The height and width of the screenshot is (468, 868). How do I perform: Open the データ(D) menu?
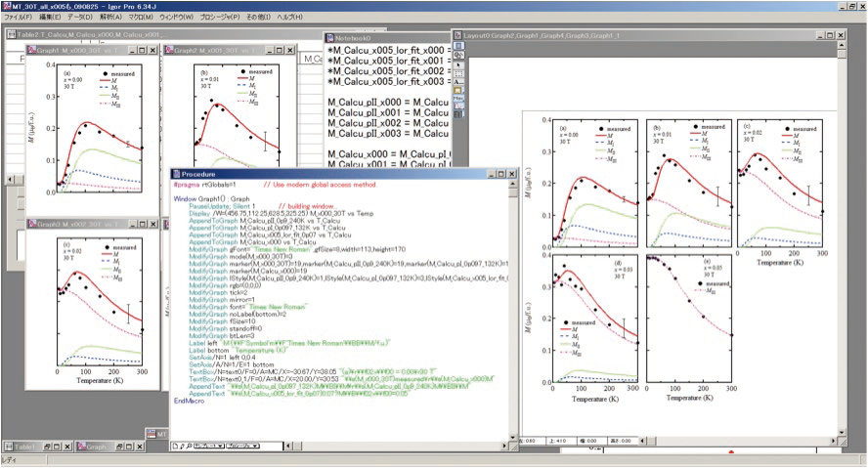tap(80, 18)
